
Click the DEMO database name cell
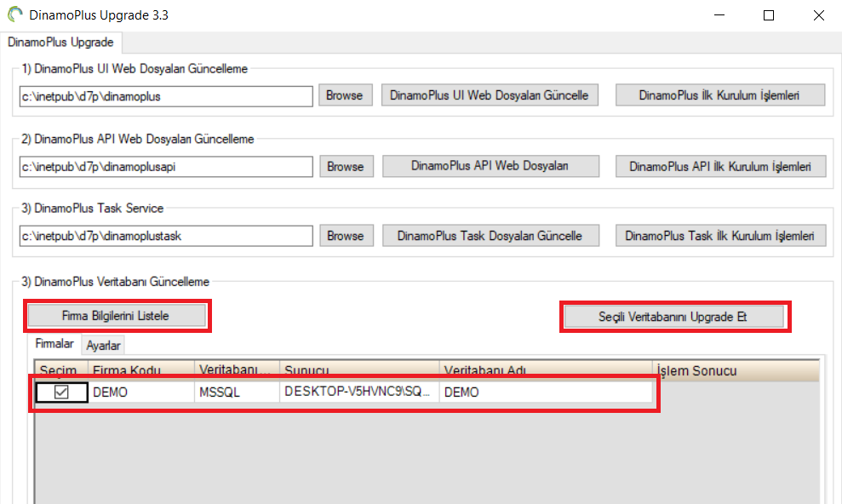click(x=546, y=392)
